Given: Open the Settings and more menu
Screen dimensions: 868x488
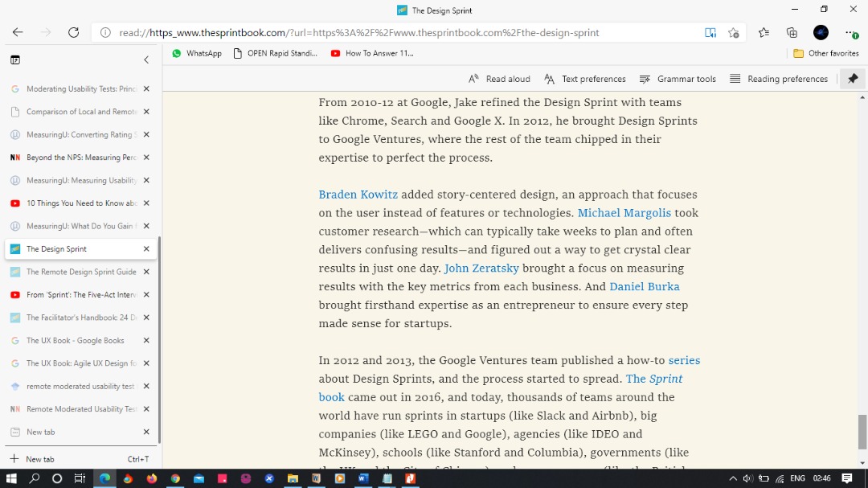Looking at the screenshot, I should click(x=850, y=32).
